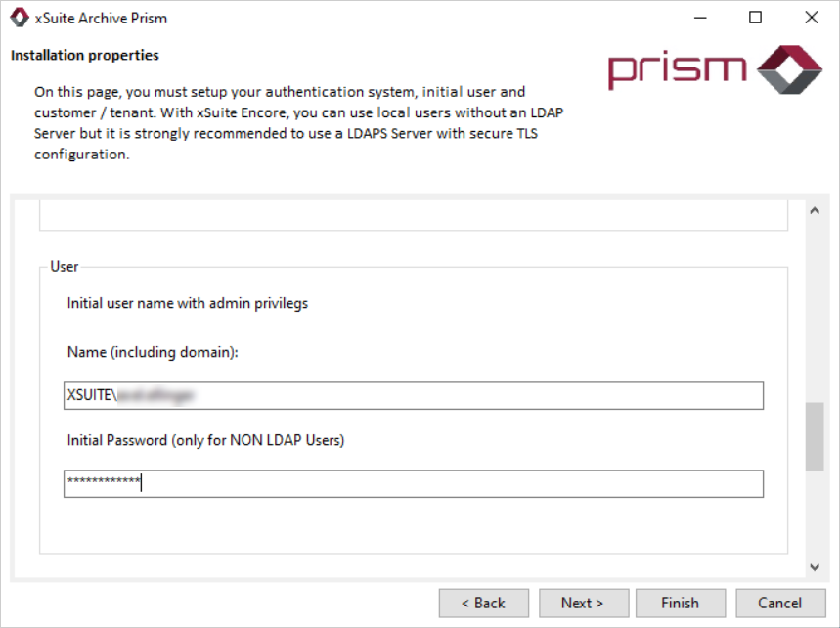The width and height of the screenshot is (840, 628).
Task: Click the "Name (including domain):" label
Action: pyautogui.click(x=153, y=352)
